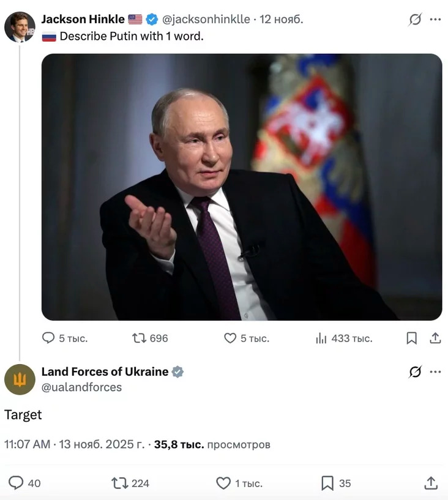The height and width of the screenshot is (500, 448).
Task: Share Jackson Hinkle's post
Action: point(435,338)
